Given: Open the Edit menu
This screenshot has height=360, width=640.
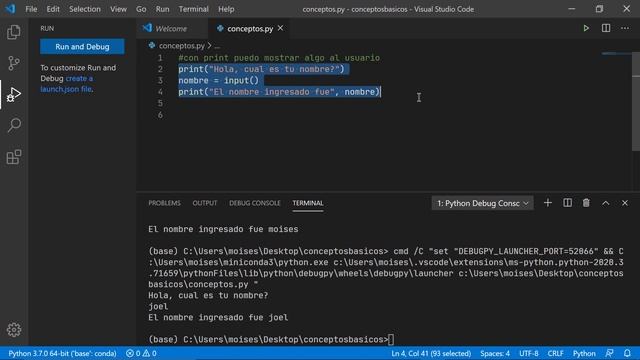Looking at the screenshot, I should coord(53,9).
